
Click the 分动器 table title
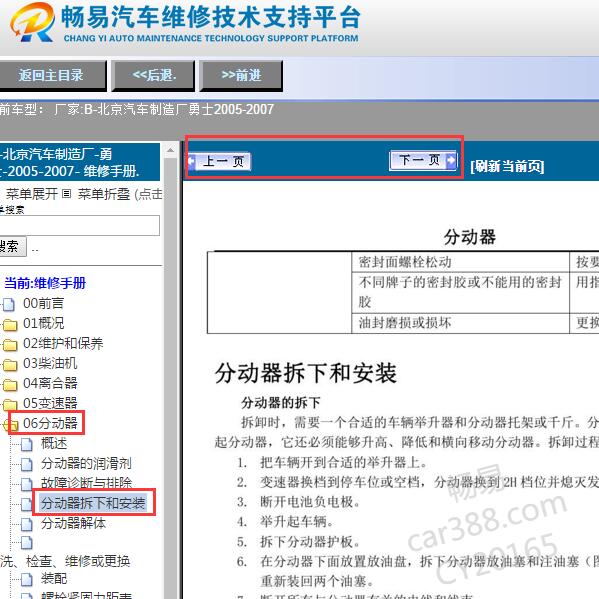[x=469, y=237]
